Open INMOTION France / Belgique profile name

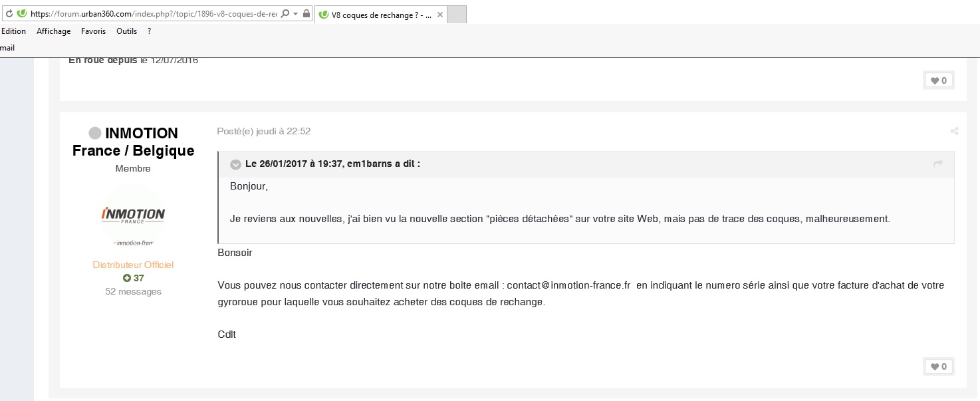(x=133, y=142)
